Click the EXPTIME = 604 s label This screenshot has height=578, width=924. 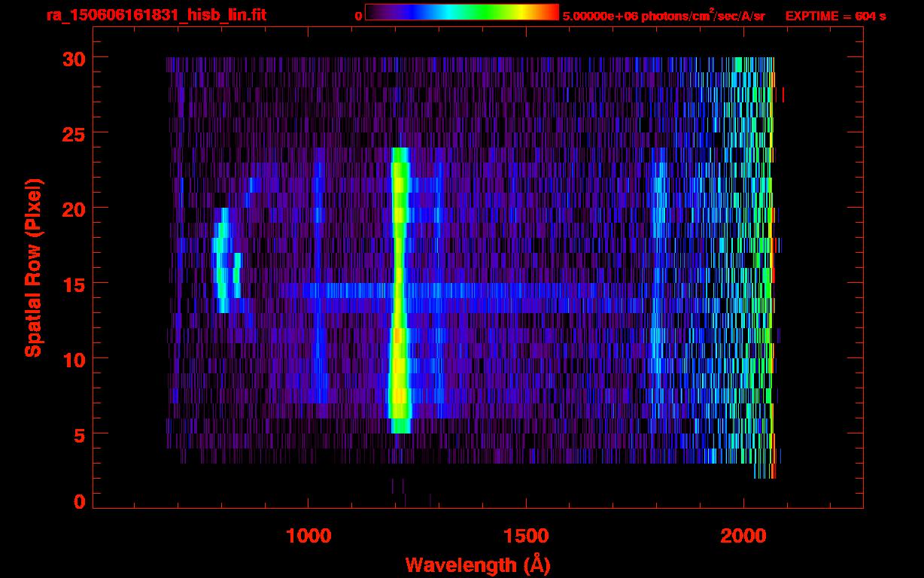[835, 16]
